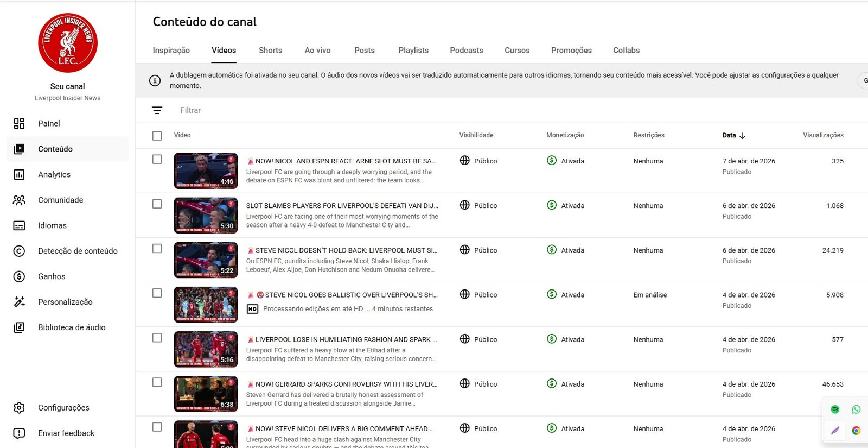Check the box for NICOL AND ESPN REACT video
The image size is (868, 448).
(157, 160)
